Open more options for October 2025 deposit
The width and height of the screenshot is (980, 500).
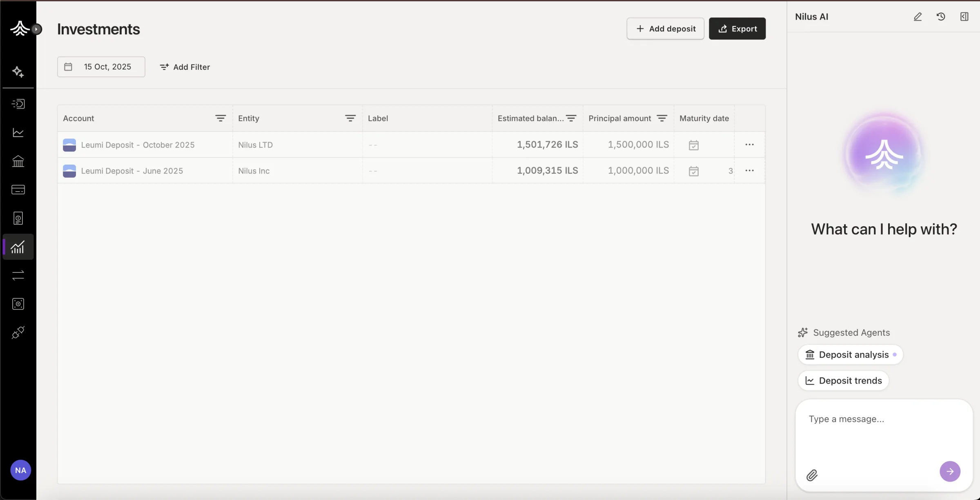[749, 145]
